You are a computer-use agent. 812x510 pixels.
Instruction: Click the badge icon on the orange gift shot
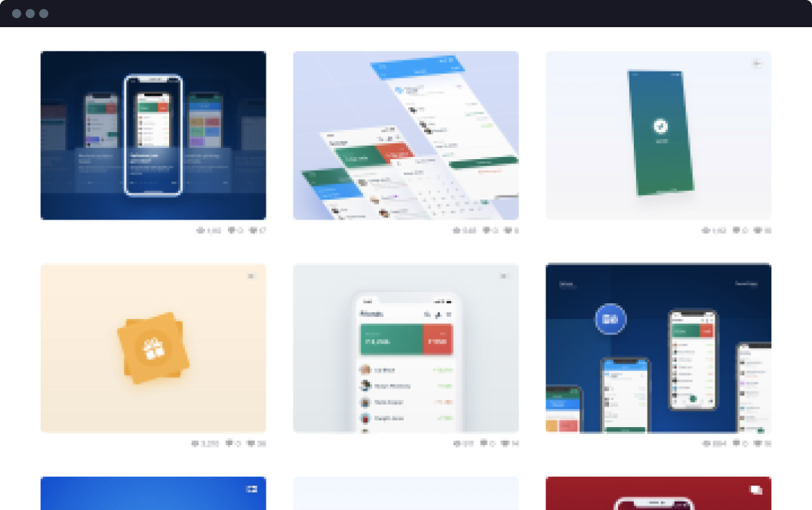pos(251,276)
